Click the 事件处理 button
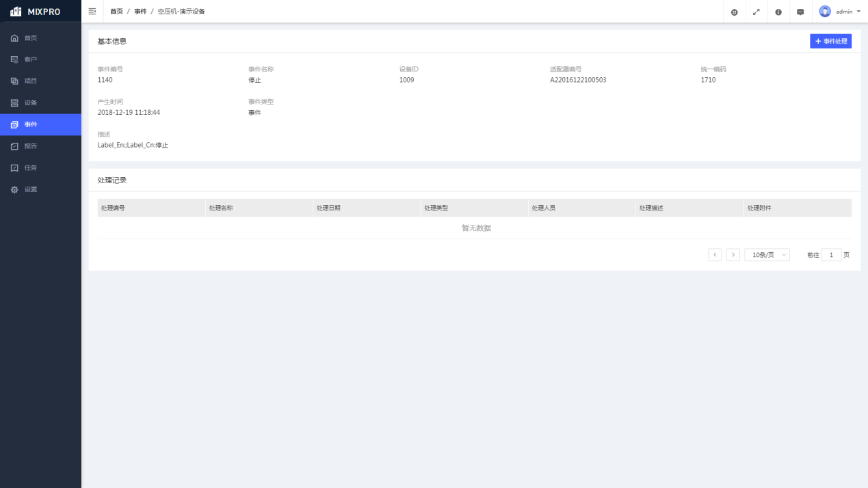The width and height of the screenshot is (868, 488). (x=830, y=42)
